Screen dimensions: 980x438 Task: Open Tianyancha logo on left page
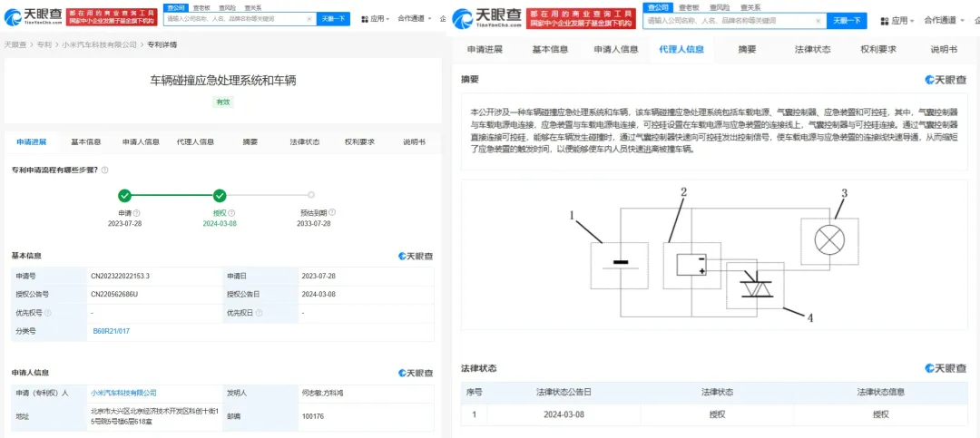click(34, 17)
